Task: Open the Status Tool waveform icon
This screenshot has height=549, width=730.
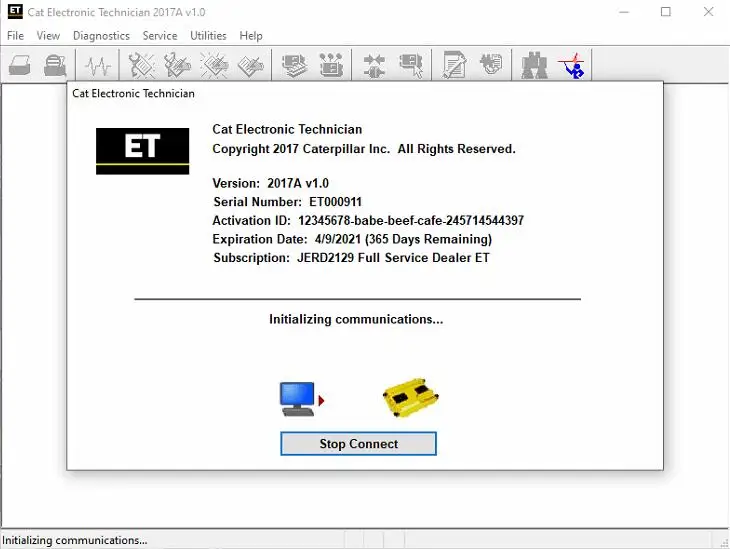Action: [97, 66]
